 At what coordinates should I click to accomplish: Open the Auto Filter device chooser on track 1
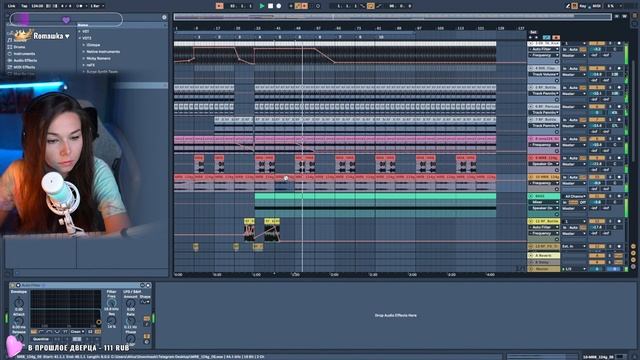pyautogui.click(x=544, y=49)
